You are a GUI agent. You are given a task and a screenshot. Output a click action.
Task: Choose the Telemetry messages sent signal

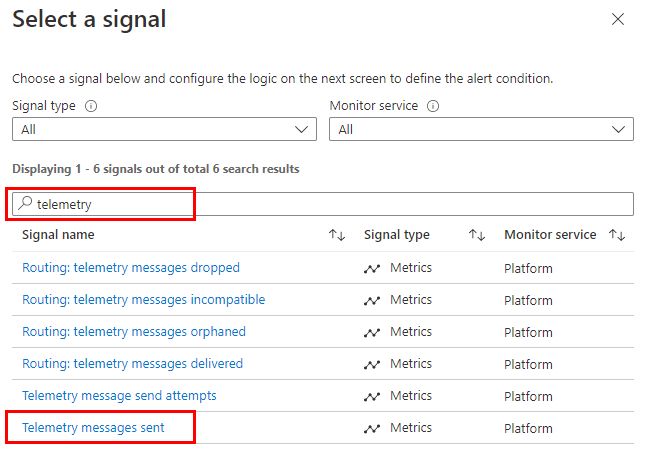click(x=93, y=428)
